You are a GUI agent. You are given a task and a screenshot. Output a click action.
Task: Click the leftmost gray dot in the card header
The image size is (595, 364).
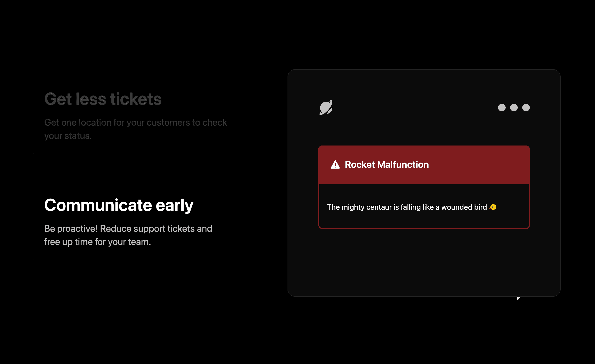click(x=502, y=108)
